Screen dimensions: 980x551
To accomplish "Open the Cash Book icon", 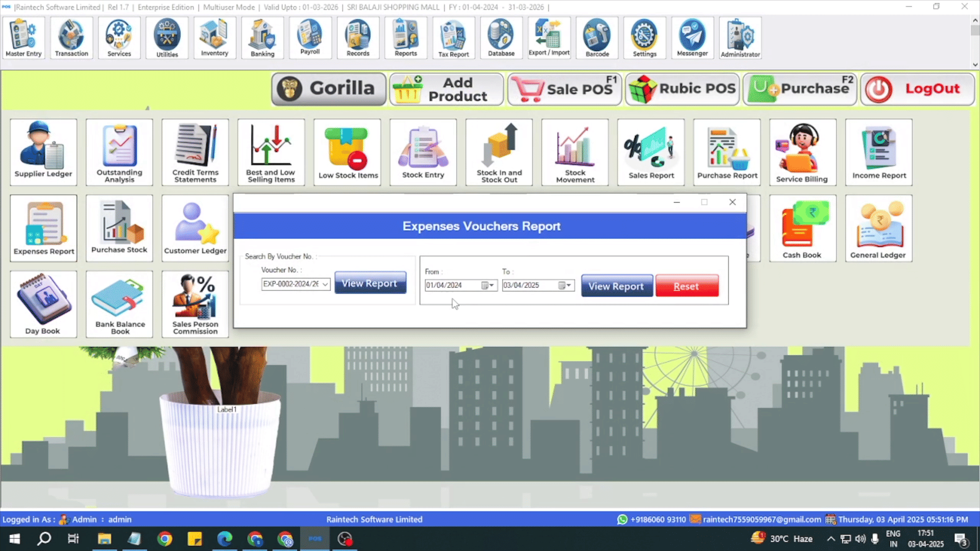I will tap(802, 228).
